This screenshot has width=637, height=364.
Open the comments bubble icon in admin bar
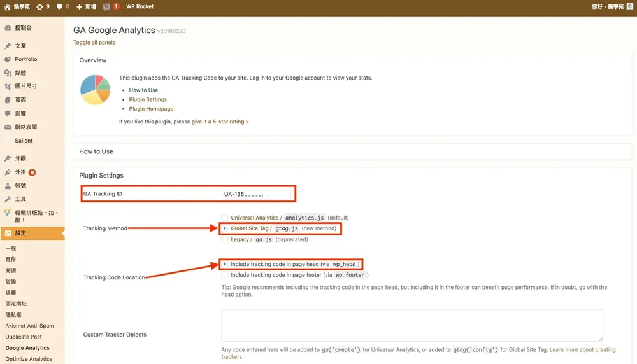pos(59,7)
